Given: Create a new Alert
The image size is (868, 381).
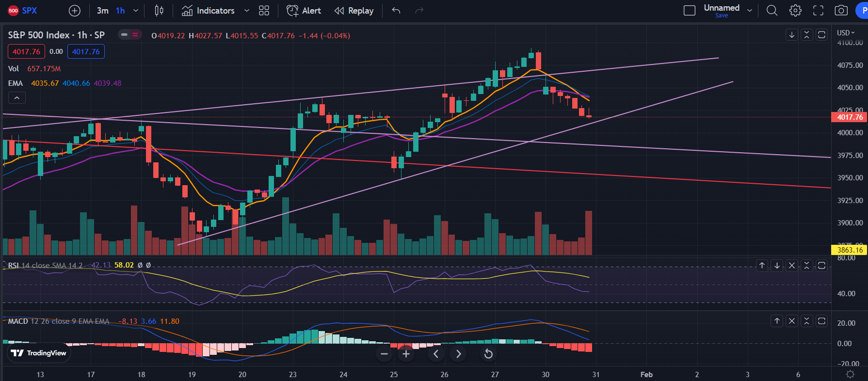Looking at the screenshot, I should tap(304, 11).
